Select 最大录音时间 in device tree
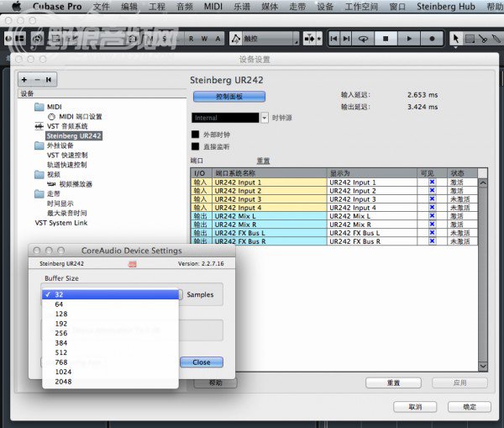The image size is (504, 428). pyautogui.click(x=67, y=213)
